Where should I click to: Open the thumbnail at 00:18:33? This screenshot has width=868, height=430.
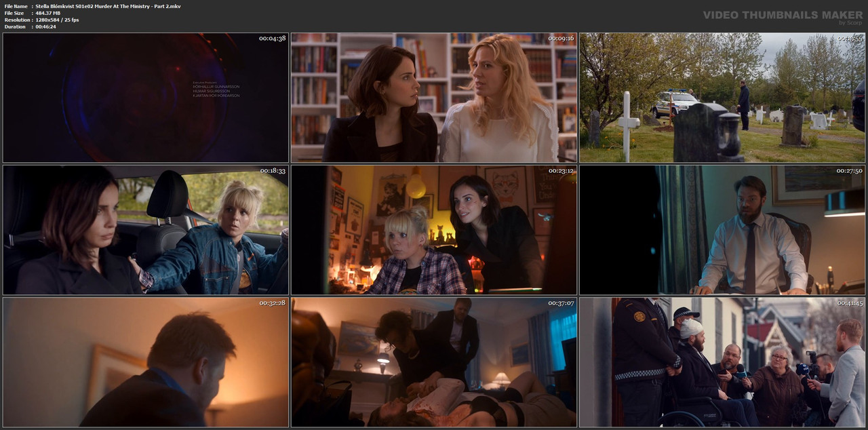tap(146, 230)
